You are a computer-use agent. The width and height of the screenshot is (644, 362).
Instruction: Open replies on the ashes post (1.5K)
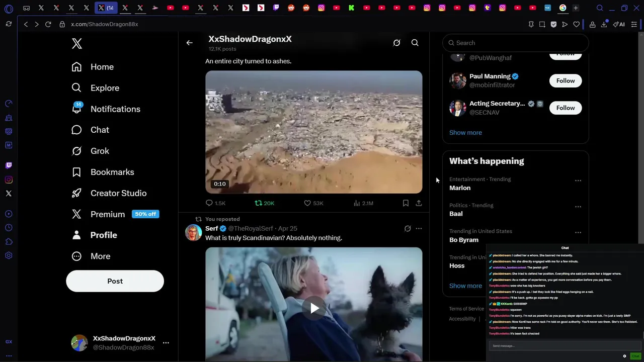click(x=215, y=203)
